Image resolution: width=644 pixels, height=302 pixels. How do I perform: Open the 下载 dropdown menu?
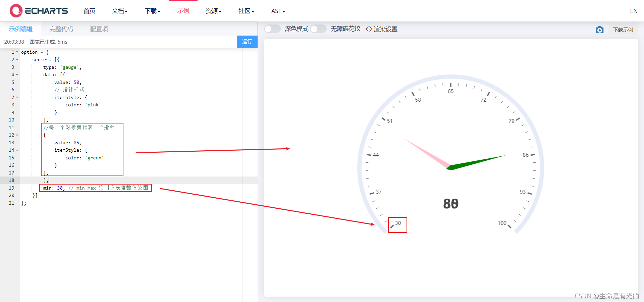(x=153, y=11)
